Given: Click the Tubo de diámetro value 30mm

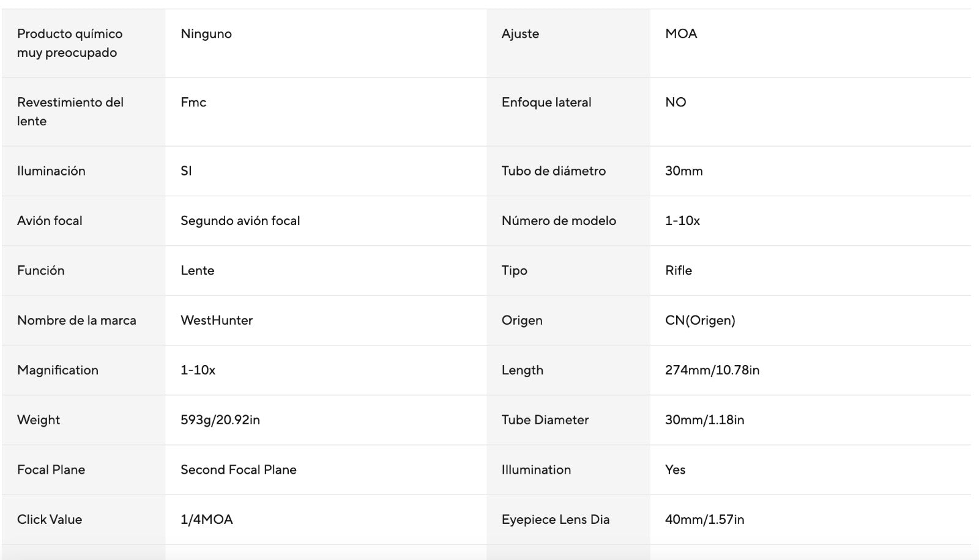Looking at the screenshot, I should click(x=684, y=171).
